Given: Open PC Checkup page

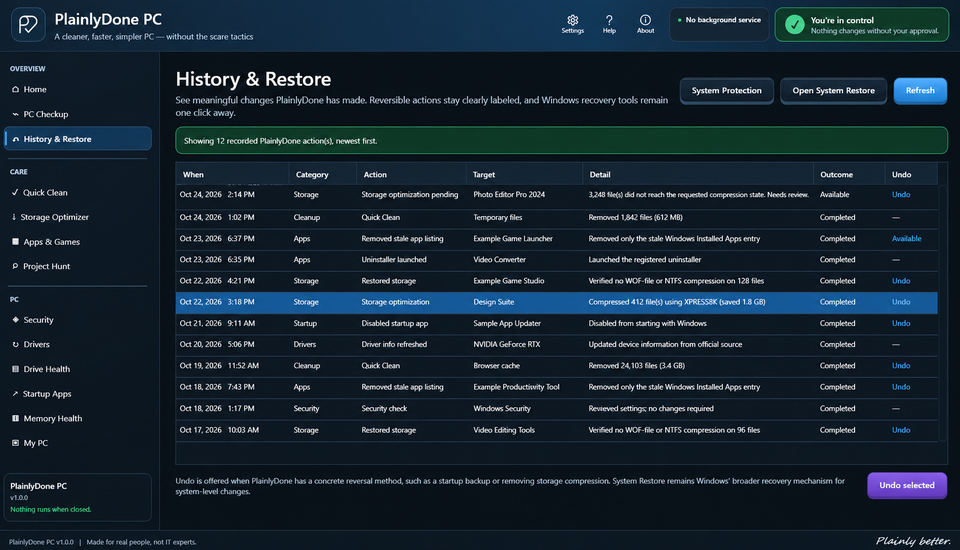Looking at the screenshot, I should [x=78, y=114].
